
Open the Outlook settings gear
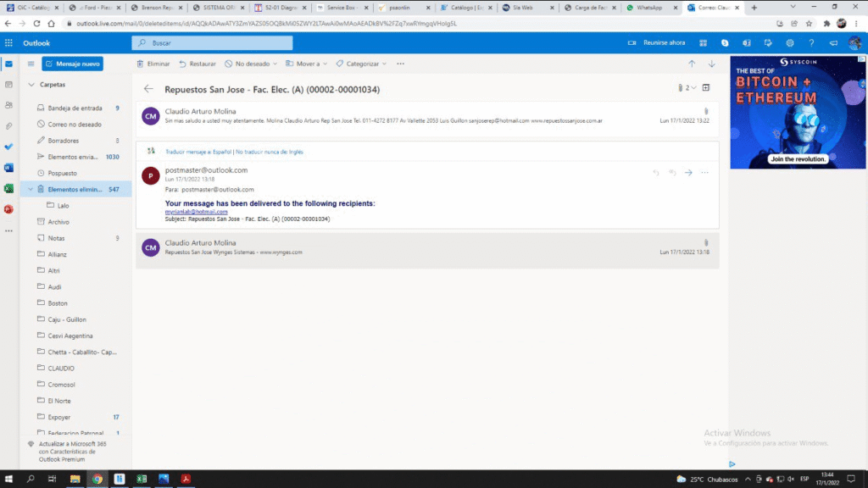click(x=790, y=42)
